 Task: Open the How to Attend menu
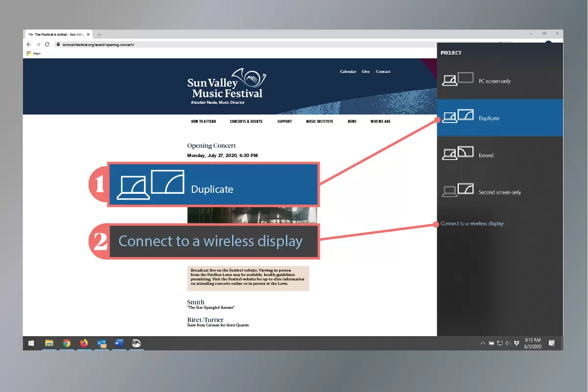203,121
